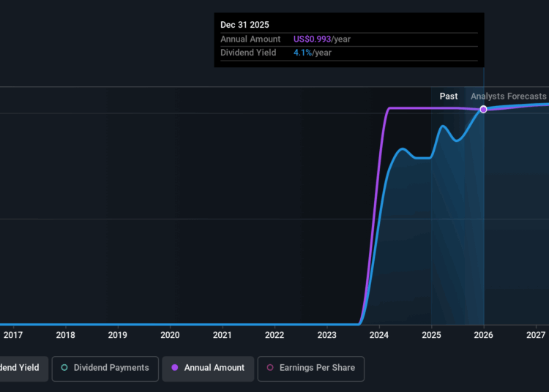Click the Dec 31 2025 tooltip date

coord(244,25)
